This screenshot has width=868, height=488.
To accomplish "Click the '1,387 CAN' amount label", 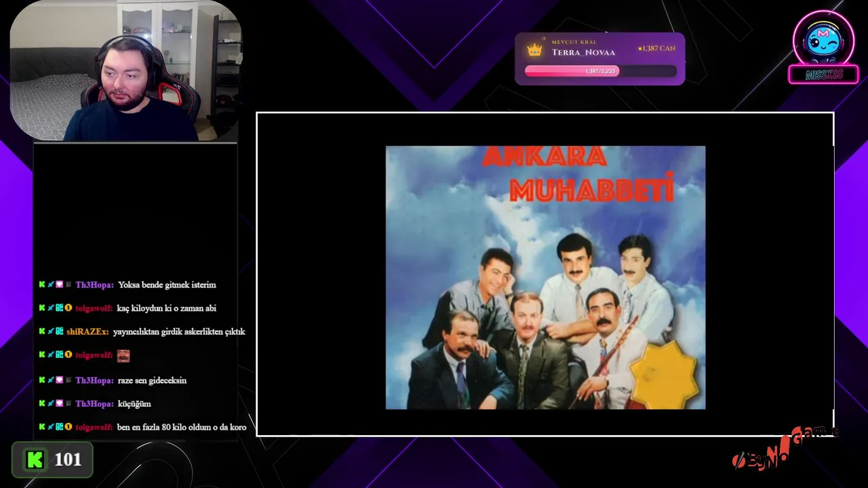I will [656, 49].
